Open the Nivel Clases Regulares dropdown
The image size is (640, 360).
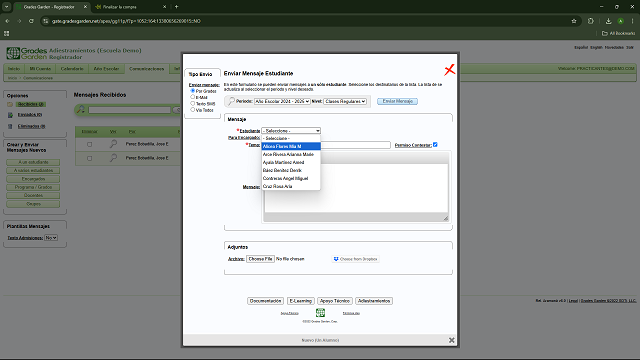click(345, 101)
